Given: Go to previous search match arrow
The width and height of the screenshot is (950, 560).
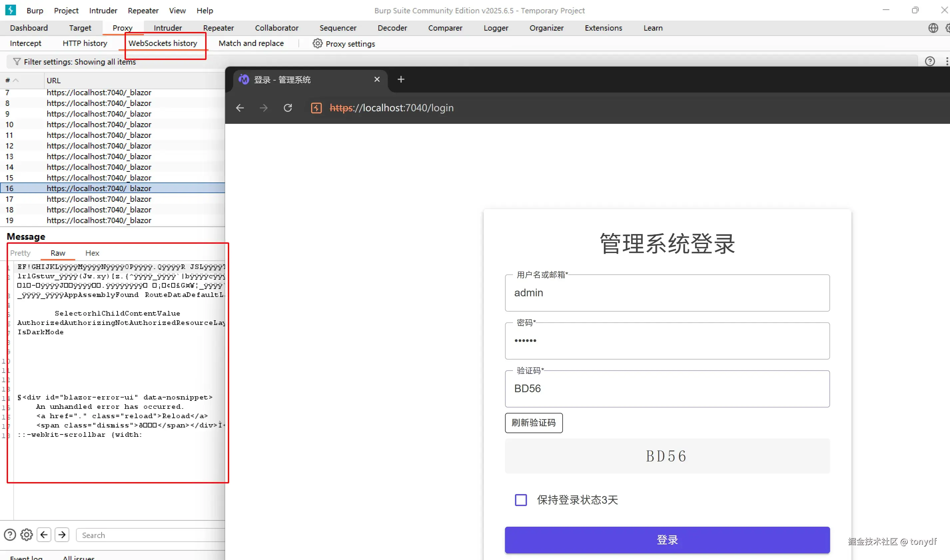Looking at the screenshot, I should 44,535.
